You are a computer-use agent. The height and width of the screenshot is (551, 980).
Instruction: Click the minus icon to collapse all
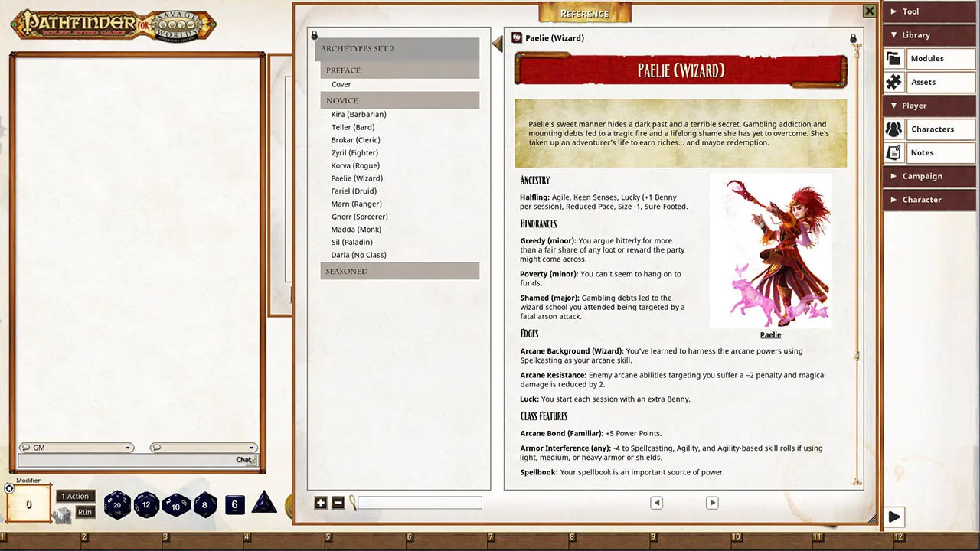(x=338, y=503)
